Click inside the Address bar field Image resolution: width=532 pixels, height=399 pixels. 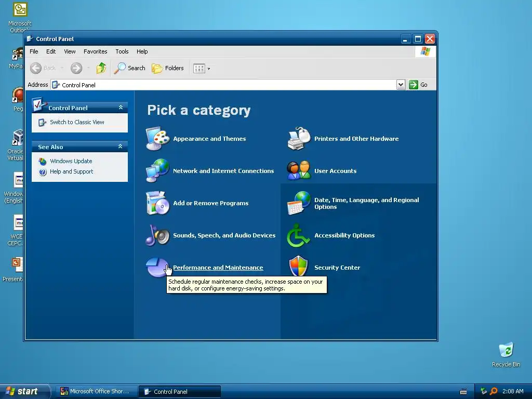(x=224, y=85)
